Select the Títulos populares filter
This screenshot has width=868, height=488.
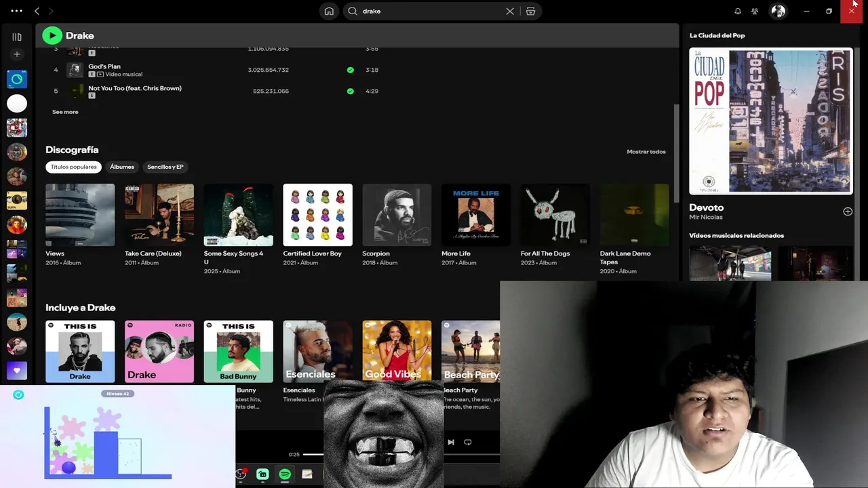pyautogui.click(x=73, y=167)
